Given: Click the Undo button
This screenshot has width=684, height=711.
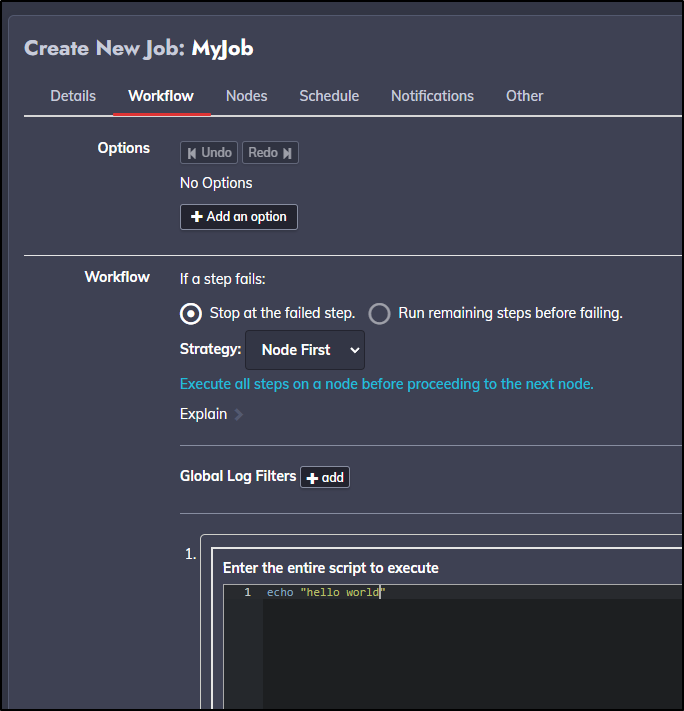Looking at the screenshot, I should (x=209, y=153).
